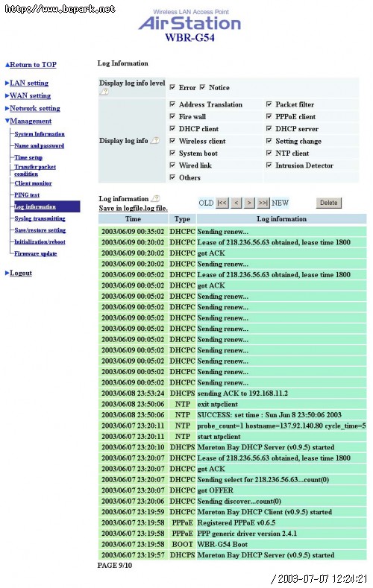Toggle Intrusion Detector log checkbox
This screenshot has height=588, width=373.
[269, 165]
